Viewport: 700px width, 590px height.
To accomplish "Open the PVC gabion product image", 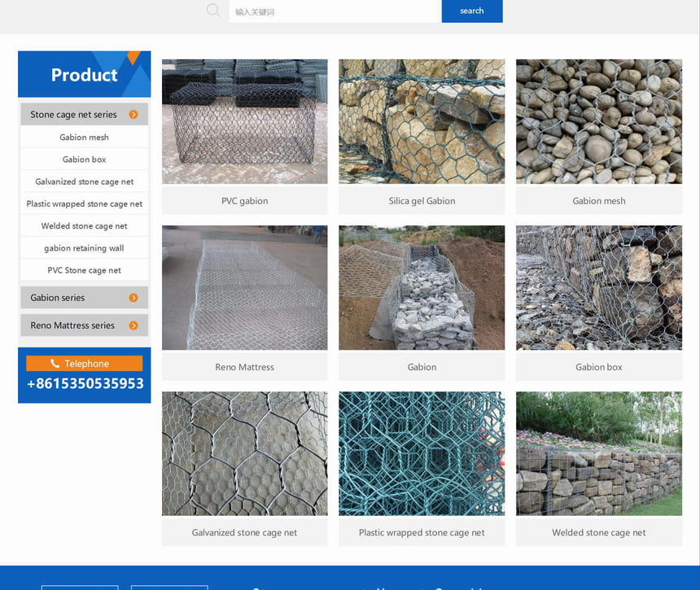I will pyautogui.click(x=244, y=121).
